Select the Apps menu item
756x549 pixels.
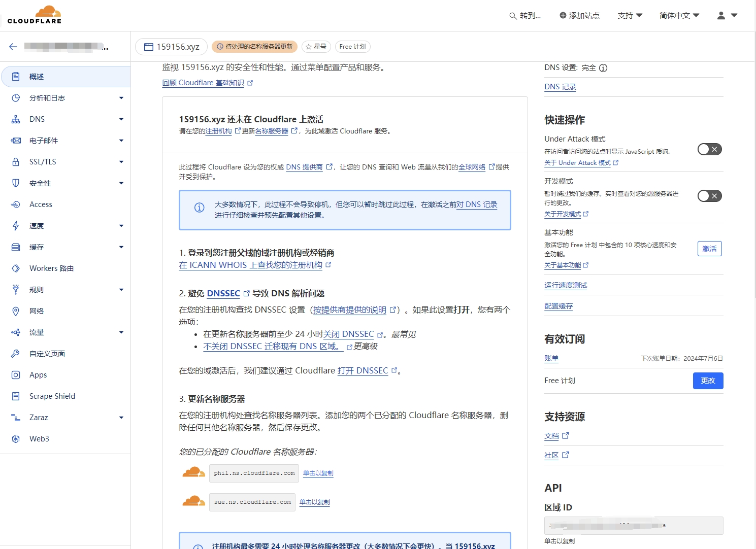(x=65, y=375)
